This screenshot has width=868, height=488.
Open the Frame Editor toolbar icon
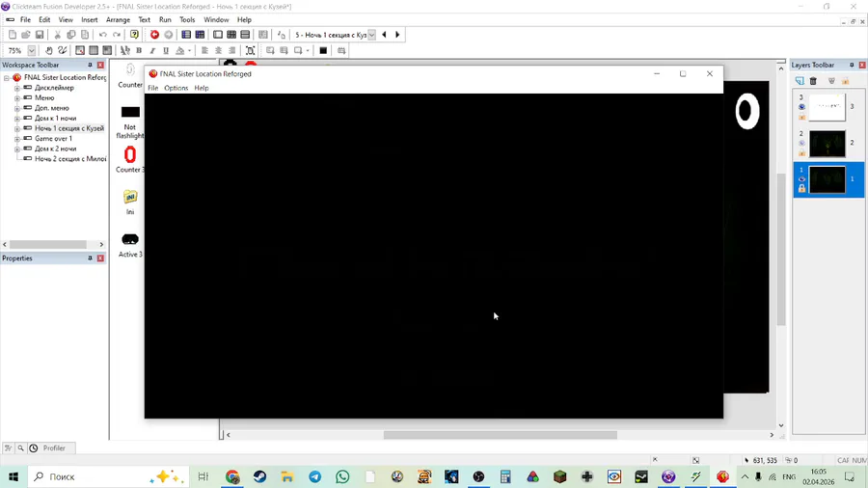[x=218, y=35]
